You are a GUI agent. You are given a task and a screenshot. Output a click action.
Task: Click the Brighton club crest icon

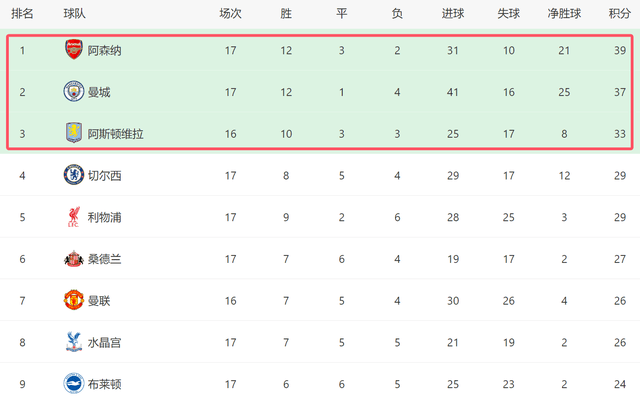click(73, 383)
